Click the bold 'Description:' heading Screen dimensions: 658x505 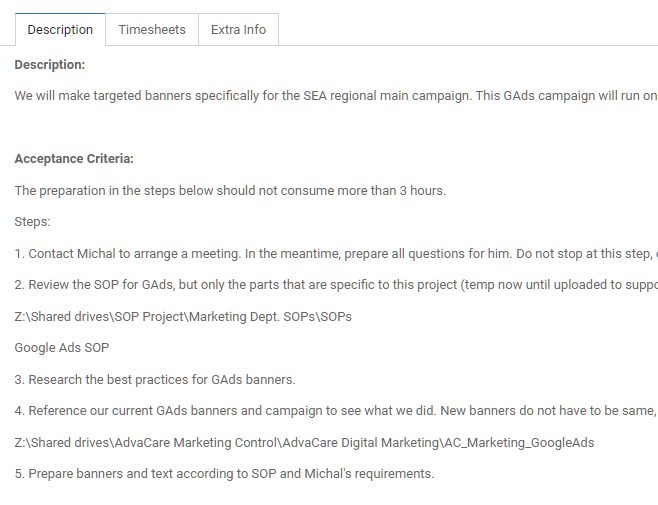[x=50, y=65]
